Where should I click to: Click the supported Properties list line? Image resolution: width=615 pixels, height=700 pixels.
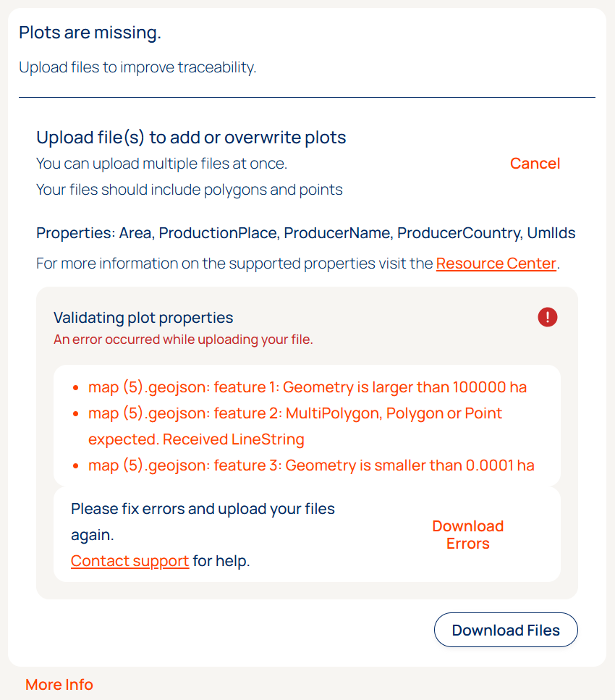tap(306, 233)
